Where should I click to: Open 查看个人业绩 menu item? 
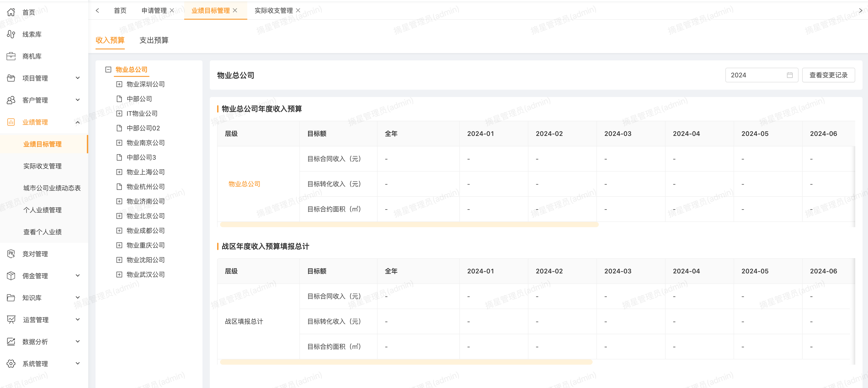43,232
